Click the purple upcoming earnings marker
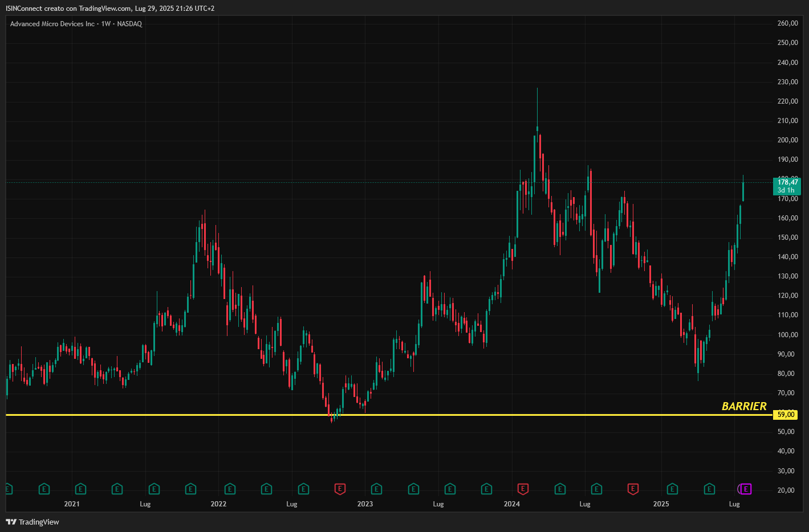Screen dimensions: 809x532 tap(746, 489)
